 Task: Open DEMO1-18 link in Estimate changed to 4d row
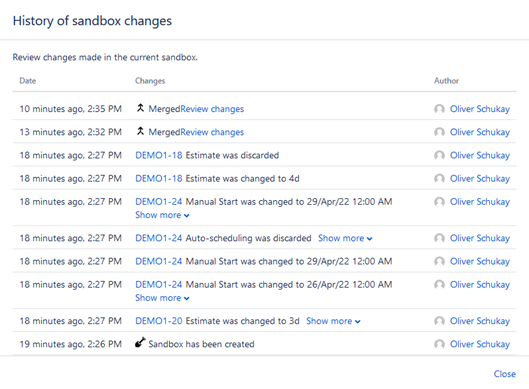click(159, 178)
